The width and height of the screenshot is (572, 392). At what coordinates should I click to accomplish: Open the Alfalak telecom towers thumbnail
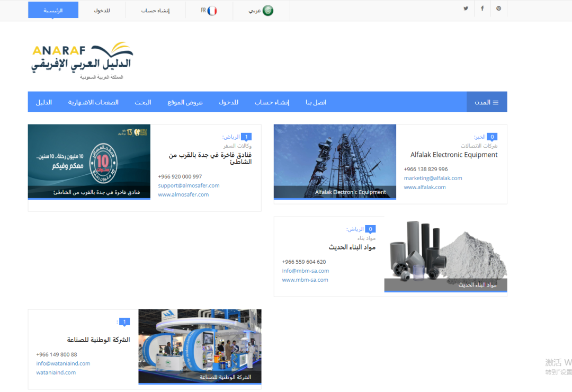335,162
